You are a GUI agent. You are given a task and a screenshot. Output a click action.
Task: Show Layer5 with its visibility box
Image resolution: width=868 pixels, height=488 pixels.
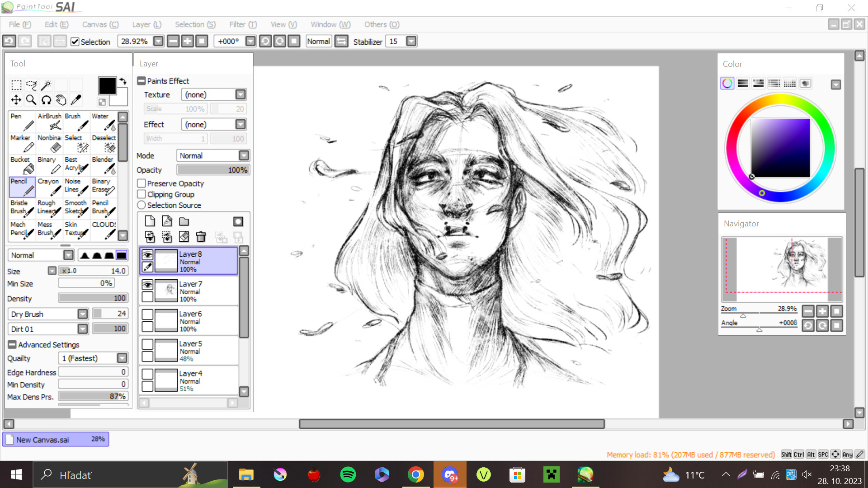[147, 344]
